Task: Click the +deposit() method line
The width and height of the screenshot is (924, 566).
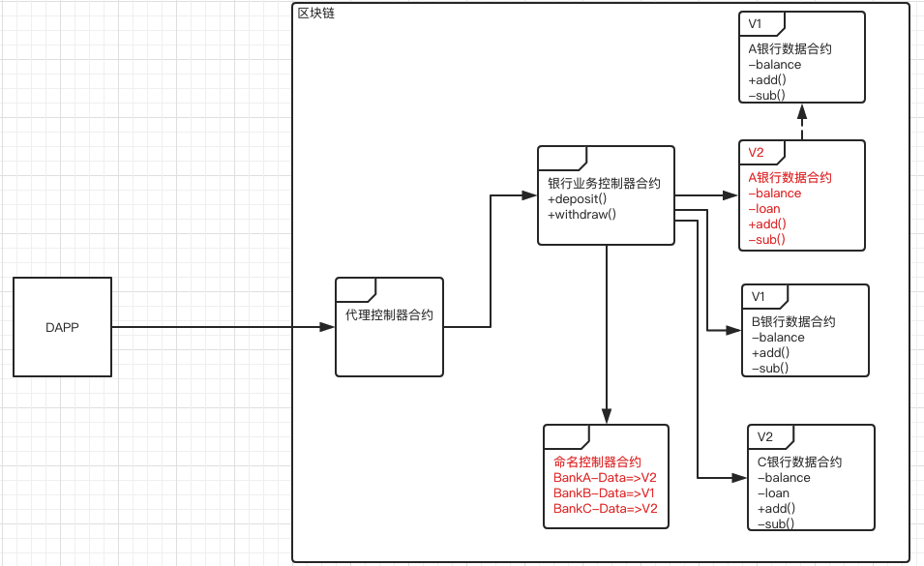Action: 577,199
